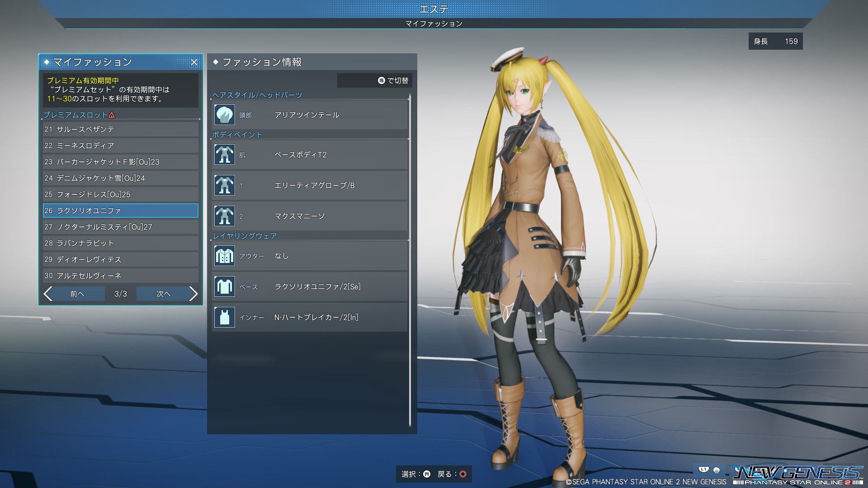Close the マイファッション panel
Screen dimensions: 868x488
(194, 62)
